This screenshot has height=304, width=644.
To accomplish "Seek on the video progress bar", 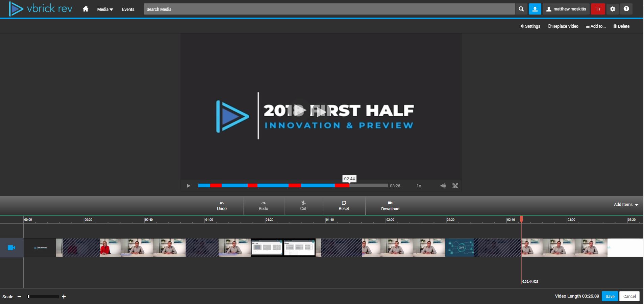I will [x=293, y=186].
